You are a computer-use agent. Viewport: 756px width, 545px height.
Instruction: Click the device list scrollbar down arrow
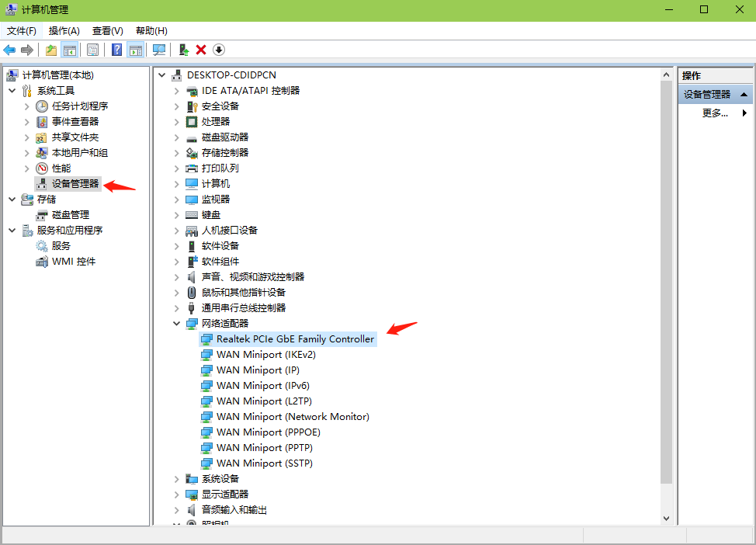coord(667,518)
